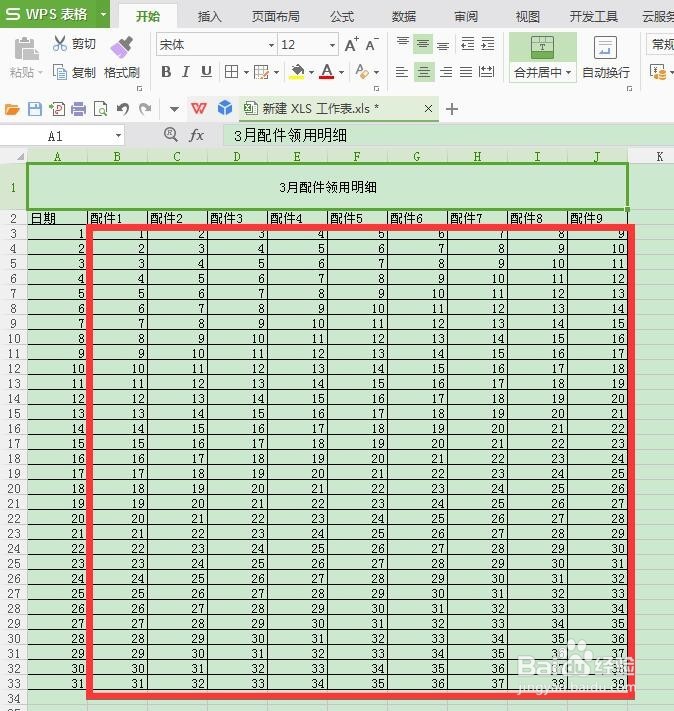Align cell content to top
This screenshot has height=711, width=674.
coord(403,44)
